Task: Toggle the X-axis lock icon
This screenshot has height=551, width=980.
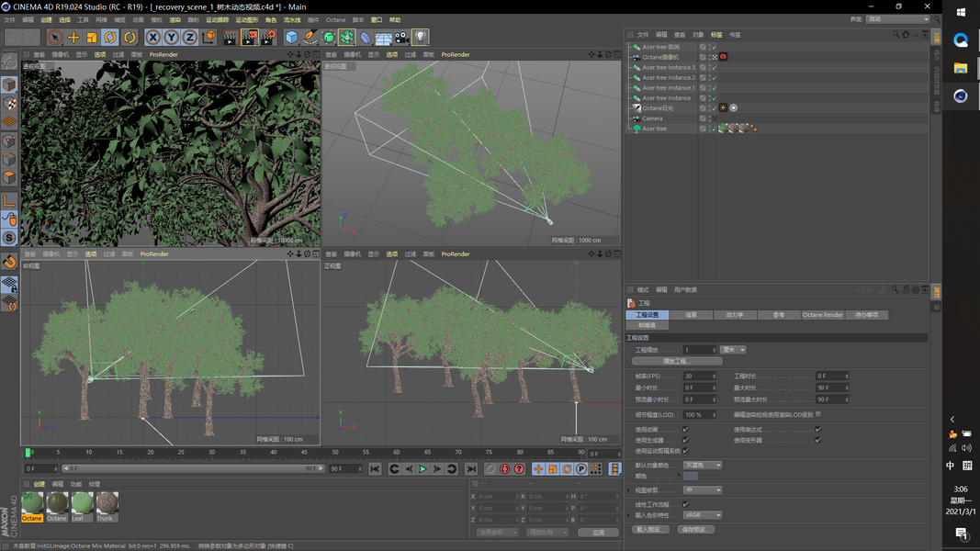Action: (x=152, y=38)
